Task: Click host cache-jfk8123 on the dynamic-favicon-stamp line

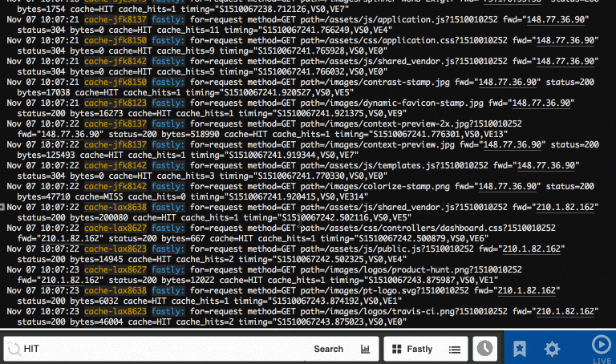Action: (115, 103)
